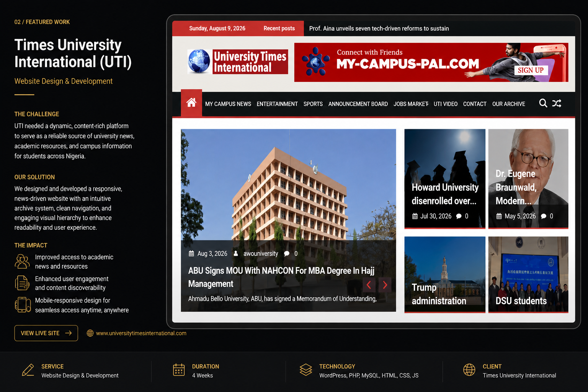This screenshot has height=392, width=588.
Task: Click the Sunday, August 9, 2026 date
Action: (217, 28)
